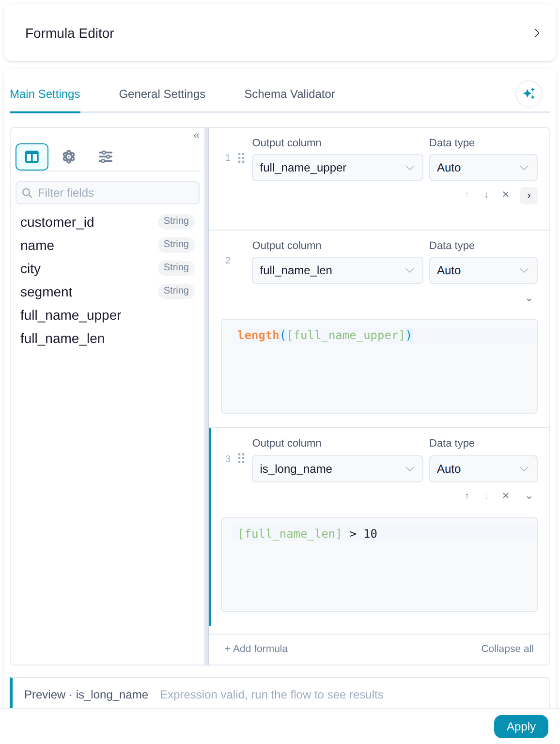Click String type badge for segment
The height and width of the screenshot is (744, 560).
point(176,291)
